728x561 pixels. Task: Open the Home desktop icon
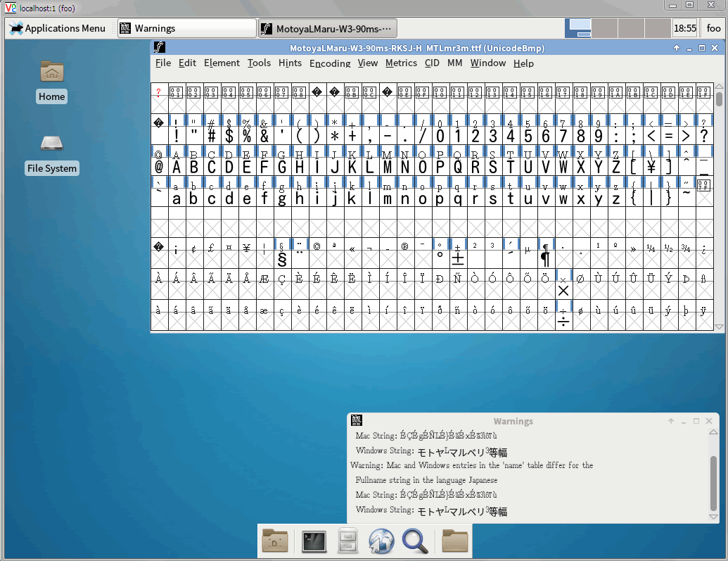point(51,82)
